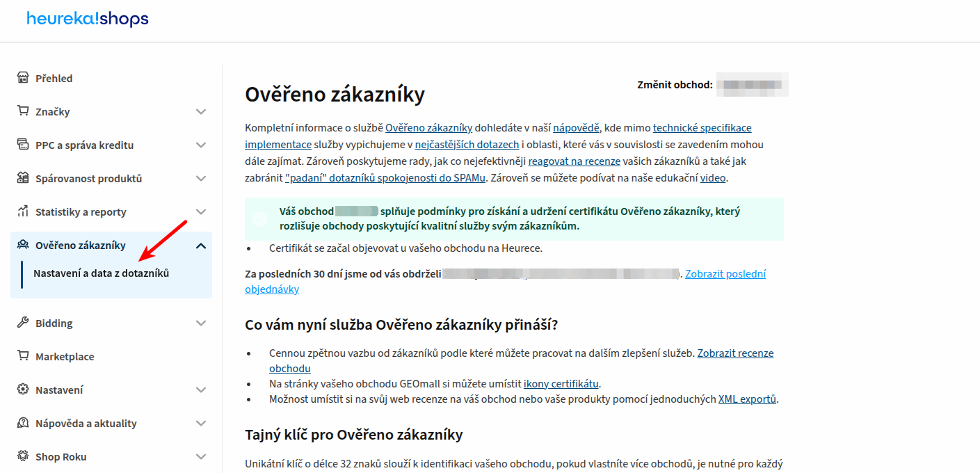Expand the Bidding menu chevron
This screenshot has width=980, height=473.
[201, 323]
